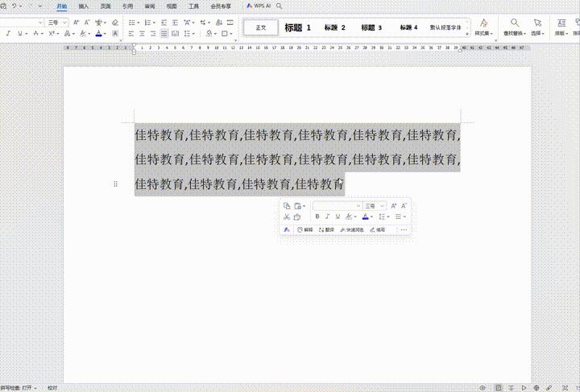Open the font name dropdown in the ribbon

pyautogui.click(x=40, y=23)
